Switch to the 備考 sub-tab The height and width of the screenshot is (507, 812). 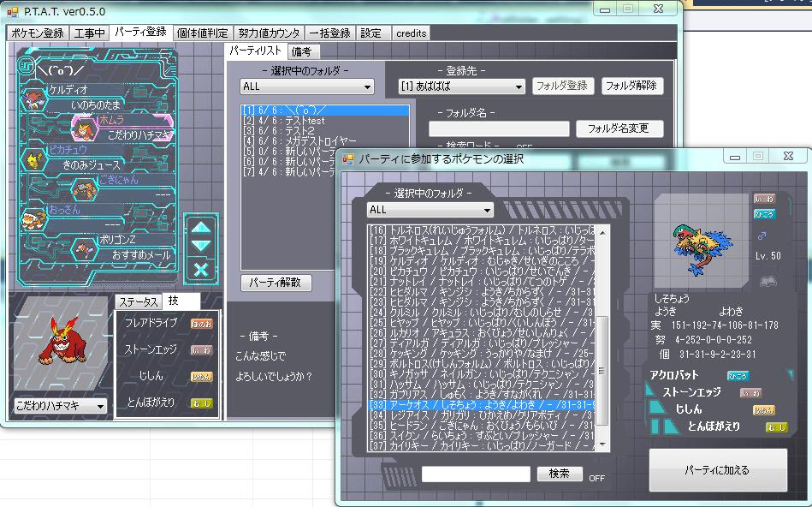[x=302, y=52]
